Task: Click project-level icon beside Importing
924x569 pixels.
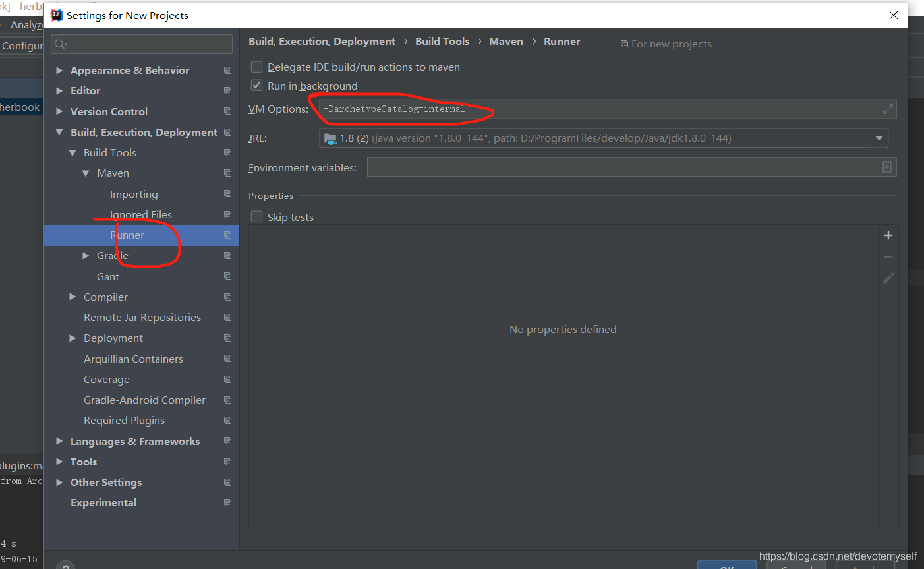Action: [227, 194]
